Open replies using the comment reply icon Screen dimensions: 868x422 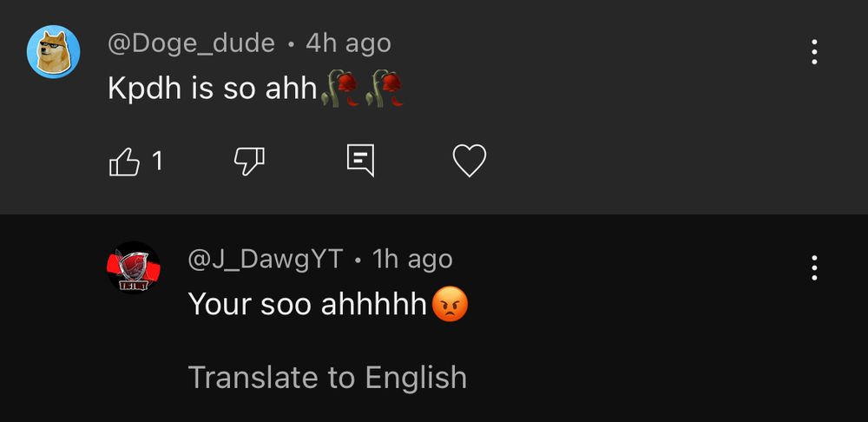click(360, 161)
